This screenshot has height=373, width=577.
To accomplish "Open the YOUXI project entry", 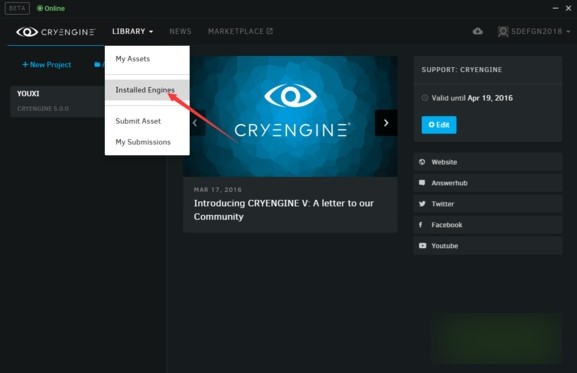I will pyautogui.click(x=57, y=101).
